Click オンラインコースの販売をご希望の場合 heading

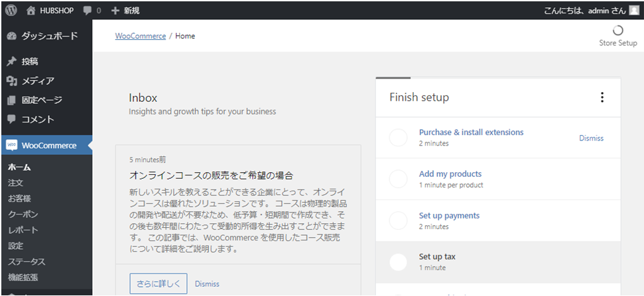[211, 176]
